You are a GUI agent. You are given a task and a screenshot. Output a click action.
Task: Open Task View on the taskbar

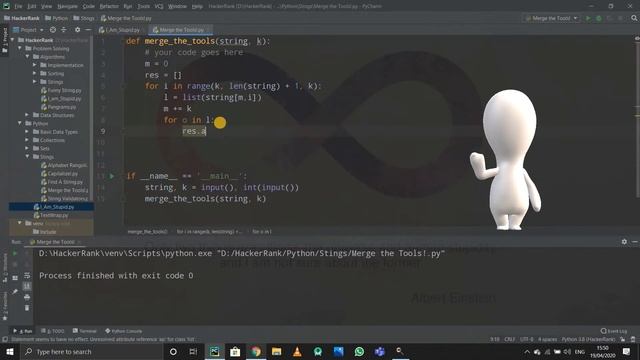(193, 351)
